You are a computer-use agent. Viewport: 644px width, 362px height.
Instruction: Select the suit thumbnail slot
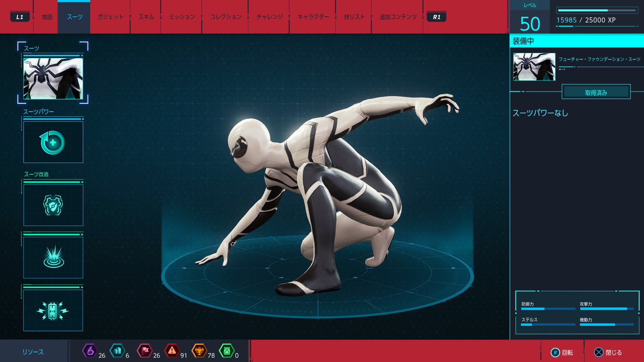(53, 78)
